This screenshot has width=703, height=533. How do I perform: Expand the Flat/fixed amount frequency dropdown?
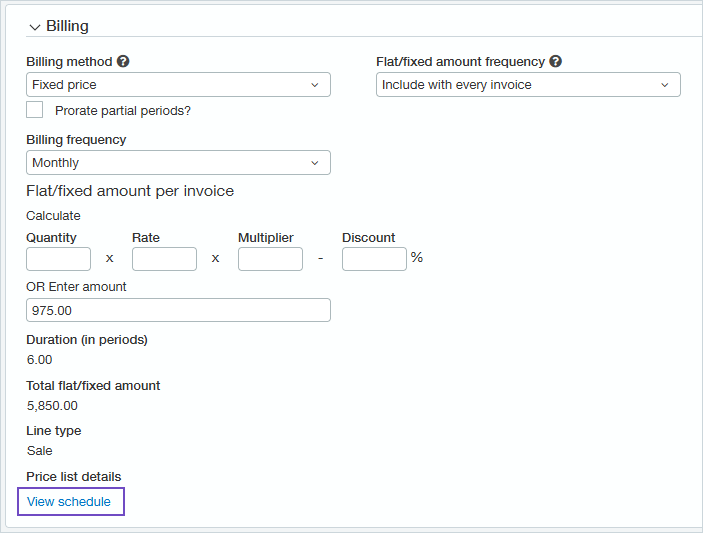click(x=528, y=85)
